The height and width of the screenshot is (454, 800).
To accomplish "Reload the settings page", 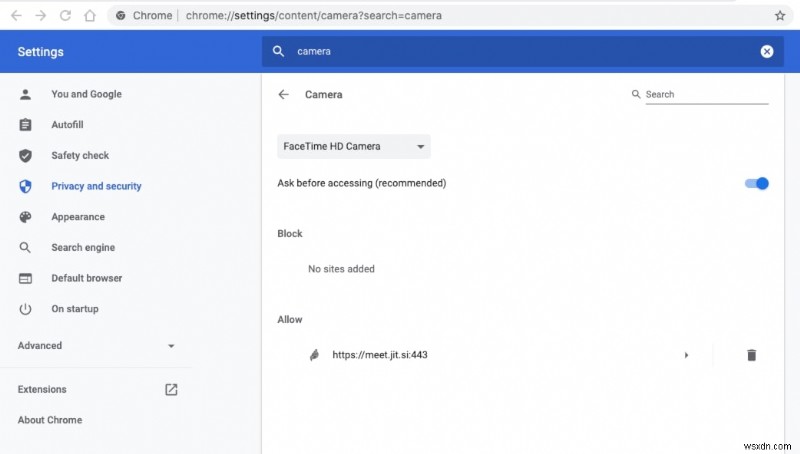I will click(65, 16).
